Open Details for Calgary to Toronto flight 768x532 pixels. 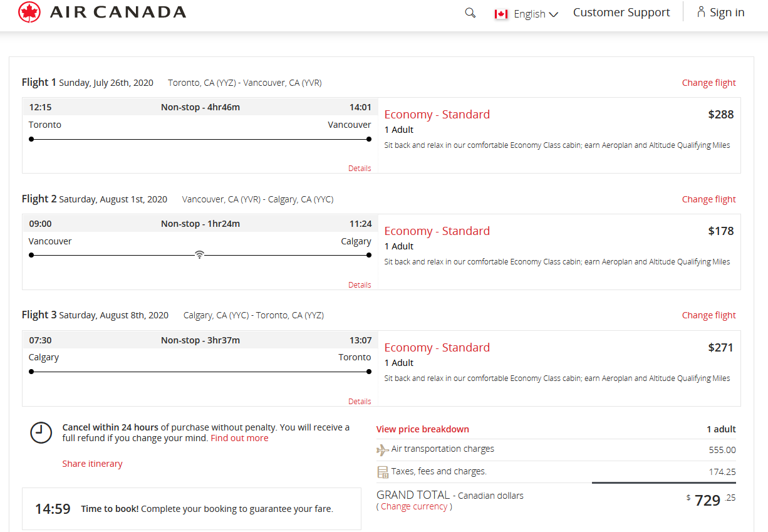(x=360, y=401)
